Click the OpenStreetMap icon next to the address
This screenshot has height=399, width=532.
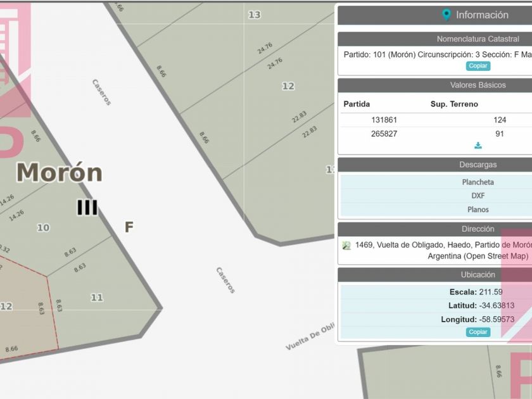[x=346, y=245]
